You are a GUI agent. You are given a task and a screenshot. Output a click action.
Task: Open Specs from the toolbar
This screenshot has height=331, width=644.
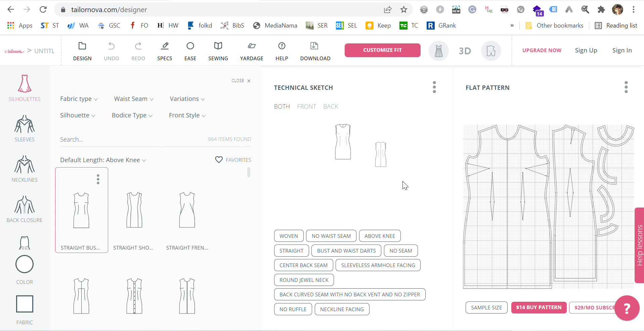tap(165, 46)
